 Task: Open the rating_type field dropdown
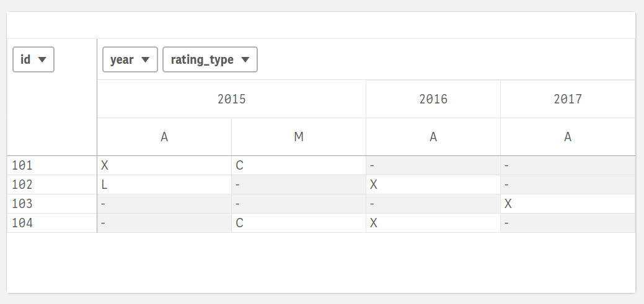210,60
